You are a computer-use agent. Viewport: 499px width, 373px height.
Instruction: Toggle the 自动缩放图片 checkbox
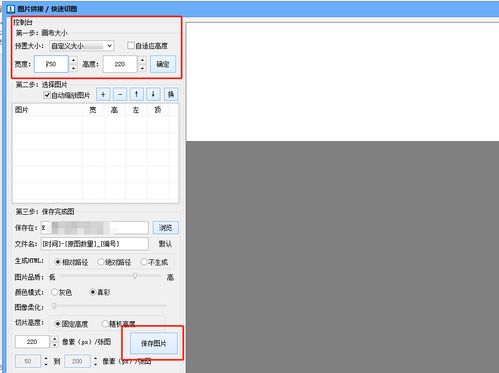click(47, 95)
